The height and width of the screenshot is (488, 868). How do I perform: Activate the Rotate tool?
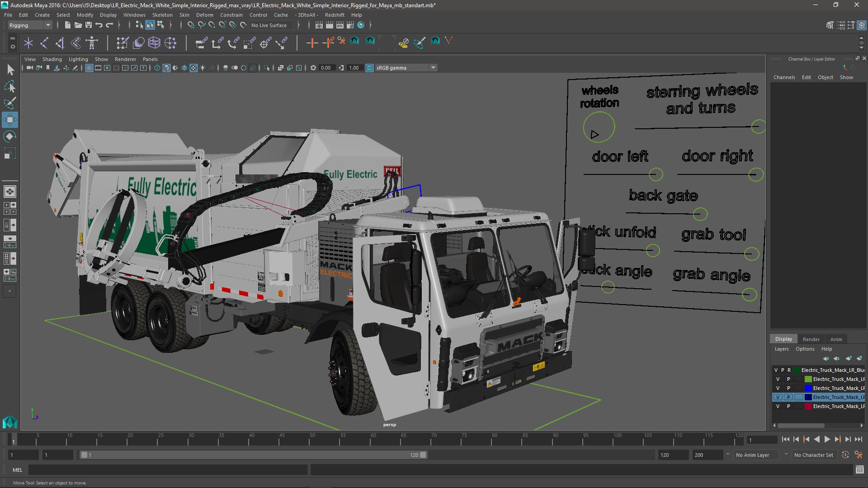click(10, 136)
